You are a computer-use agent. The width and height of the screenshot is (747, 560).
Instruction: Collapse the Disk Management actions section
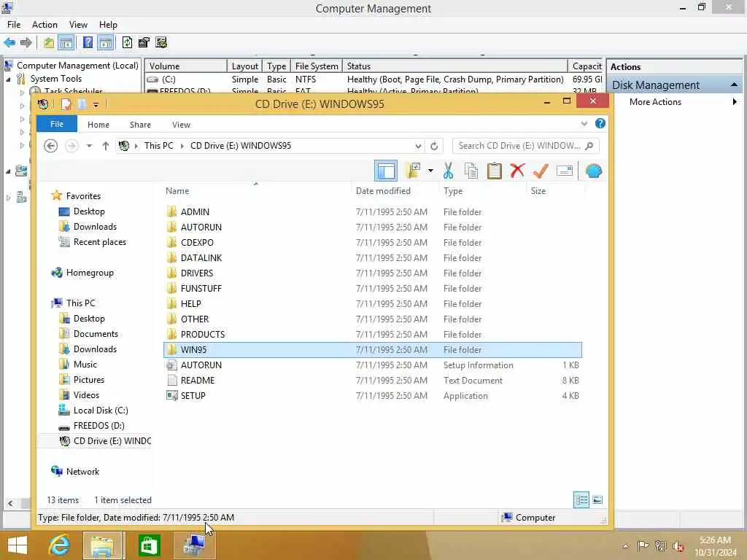[x=734, y=85]
